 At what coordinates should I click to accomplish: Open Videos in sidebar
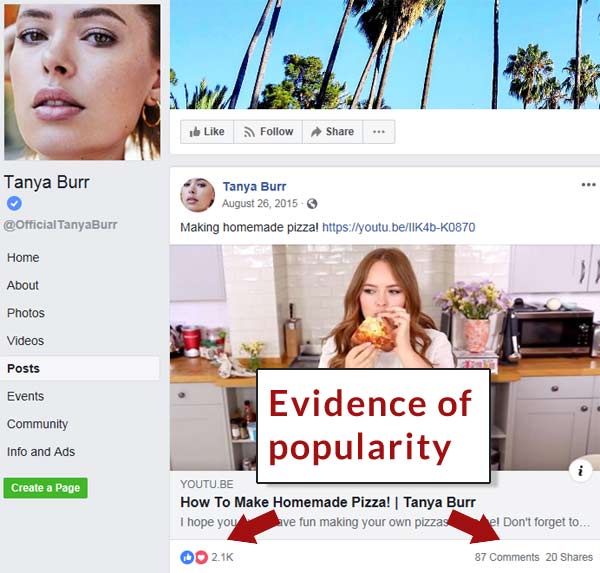point(25,341)
